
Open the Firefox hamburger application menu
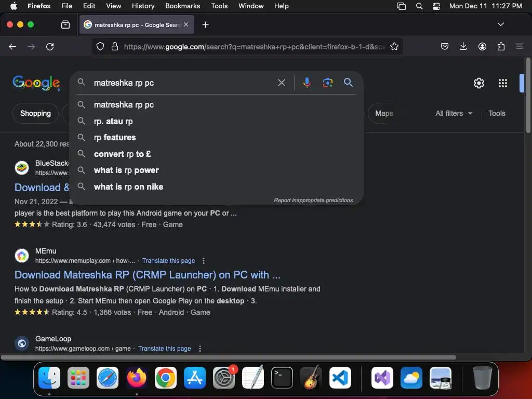coord(520,46)
